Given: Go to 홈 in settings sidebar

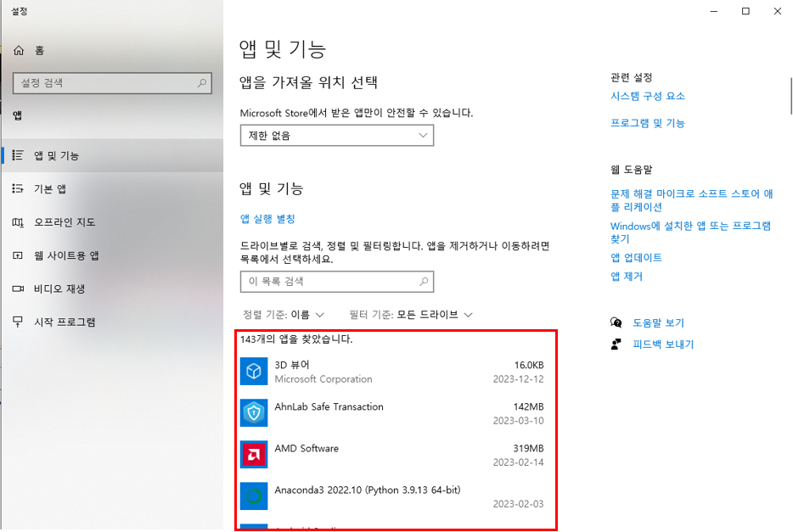Looking at the screenshot, I should tap(112, 51).
